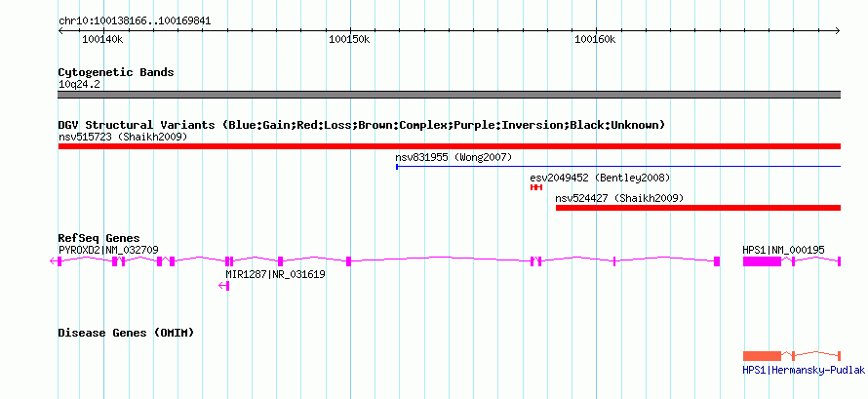This screenshot has width=868, height=399.
Task: Click the esv2049452 (Bentley2008) small red variant
Action: (535, 187)
